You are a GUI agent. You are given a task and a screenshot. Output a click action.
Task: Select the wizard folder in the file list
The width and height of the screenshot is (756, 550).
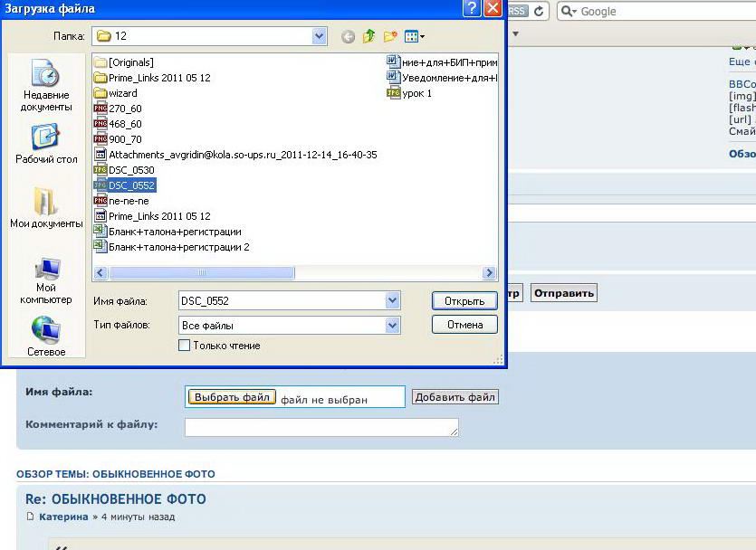[122, 93]
